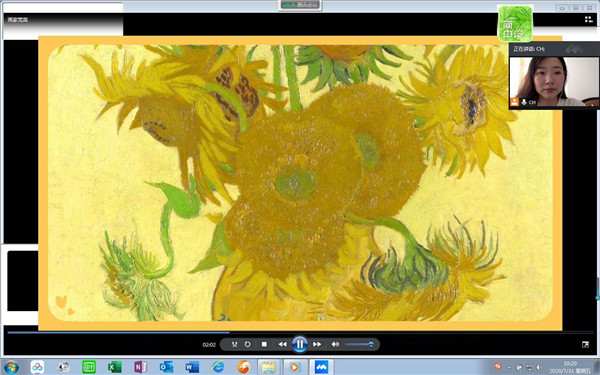The image size is (600, 375).
Task: Click the meeting status bar at screen top
Action: point(300,5)
